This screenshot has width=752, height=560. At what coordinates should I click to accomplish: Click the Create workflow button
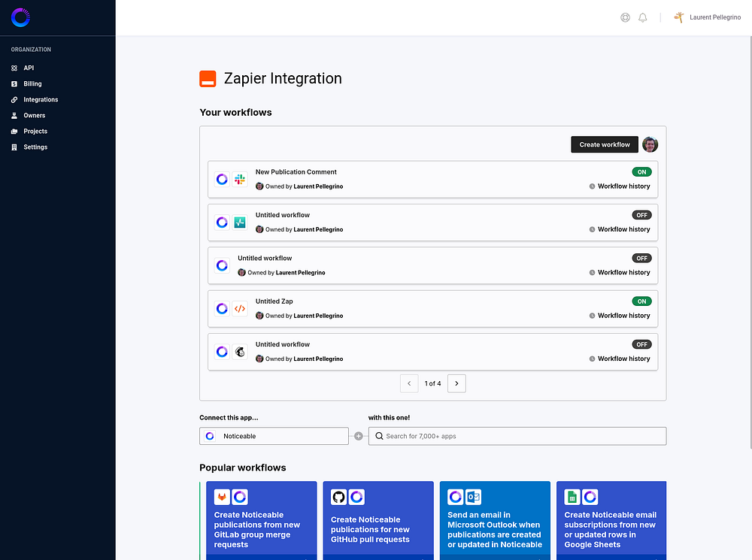pyautogui.click(x=605, y=144)
